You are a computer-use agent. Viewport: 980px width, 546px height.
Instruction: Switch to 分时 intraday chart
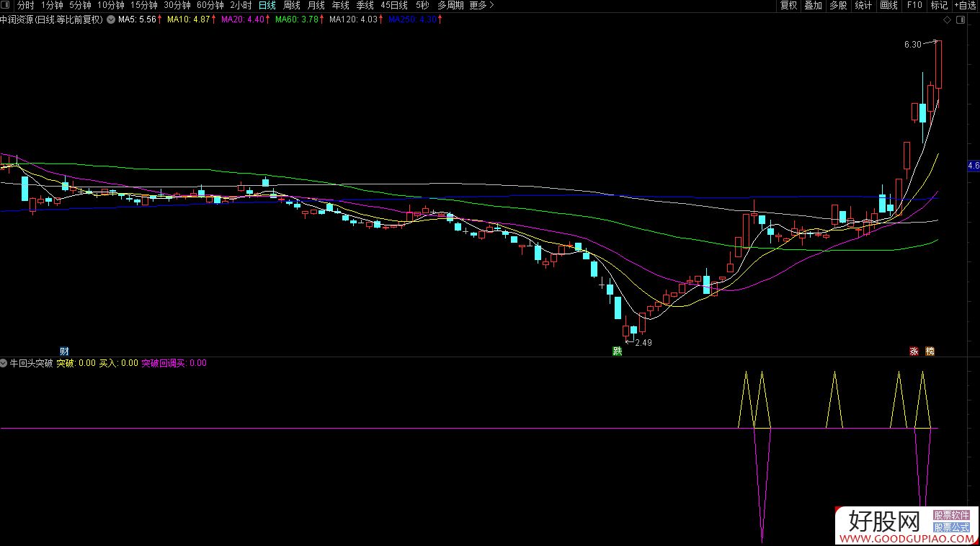[x=24, y=5]
